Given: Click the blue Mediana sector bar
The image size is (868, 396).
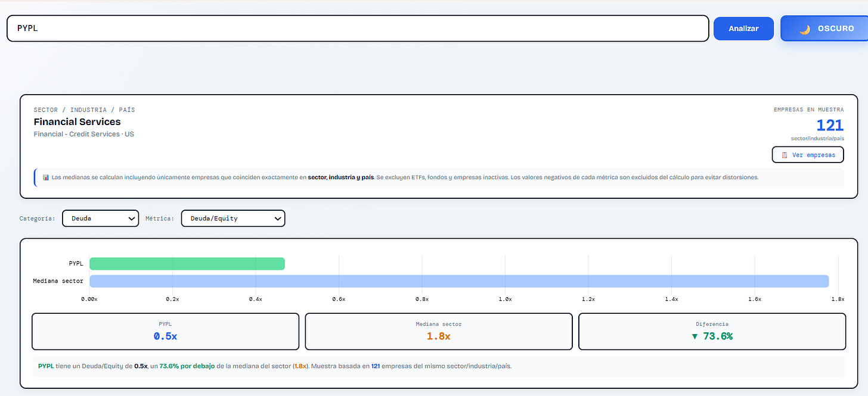Looking at the screenshot, I should (x=459, y=281).
